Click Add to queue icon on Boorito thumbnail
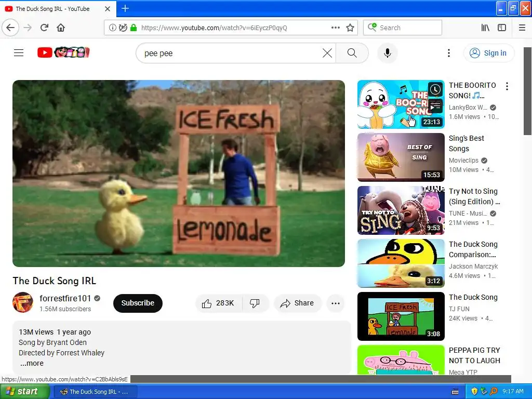The image size is (532, 399). (x=435, y=106)
